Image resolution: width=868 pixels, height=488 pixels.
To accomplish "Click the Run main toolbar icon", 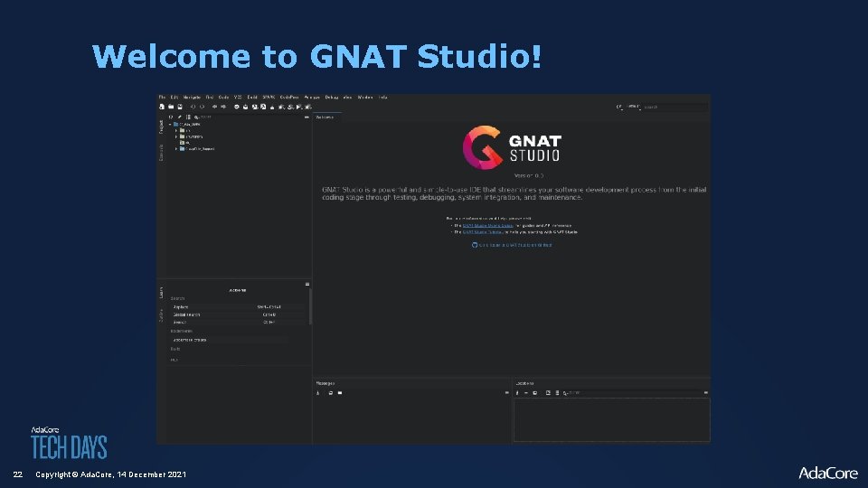I will (299, 107).
